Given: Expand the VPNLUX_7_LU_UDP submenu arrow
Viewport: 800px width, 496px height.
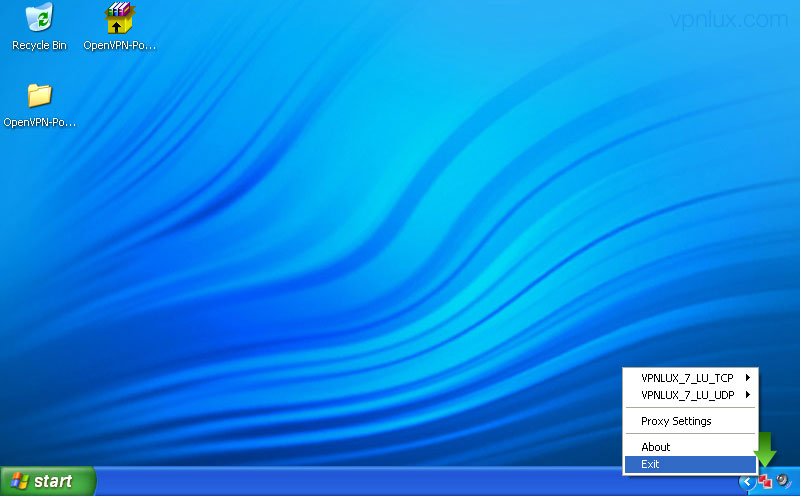Looking at the screenshot, I should pyautogui.click(x=747, y=394).
